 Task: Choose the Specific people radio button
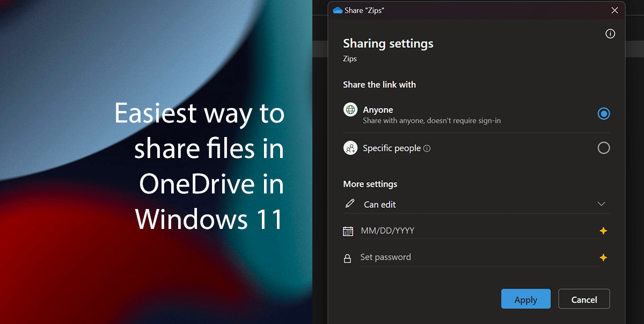[x=604, y=148]
